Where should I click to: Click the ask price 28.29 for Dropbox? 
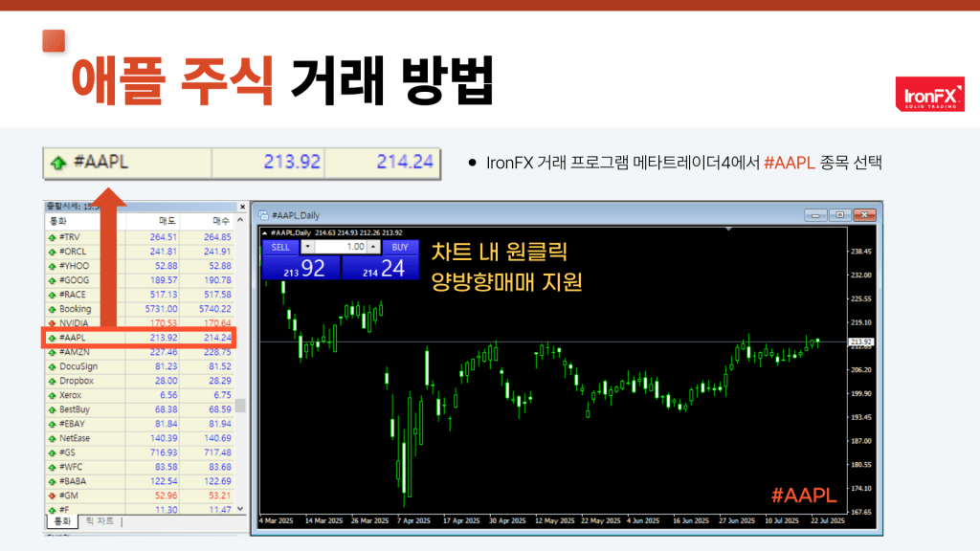pyautogui.click(x=220, y=381)
